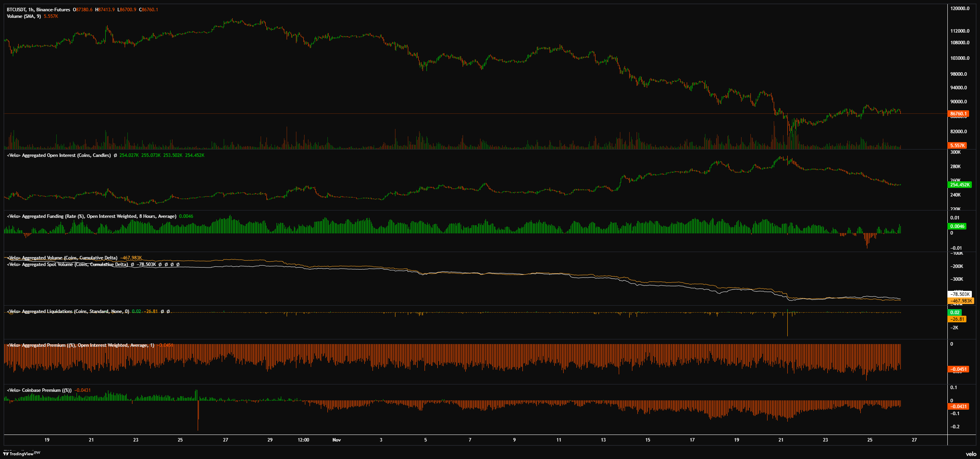
Task: Click the green open interest 254.452K value tag
Action: click(959, 185)
